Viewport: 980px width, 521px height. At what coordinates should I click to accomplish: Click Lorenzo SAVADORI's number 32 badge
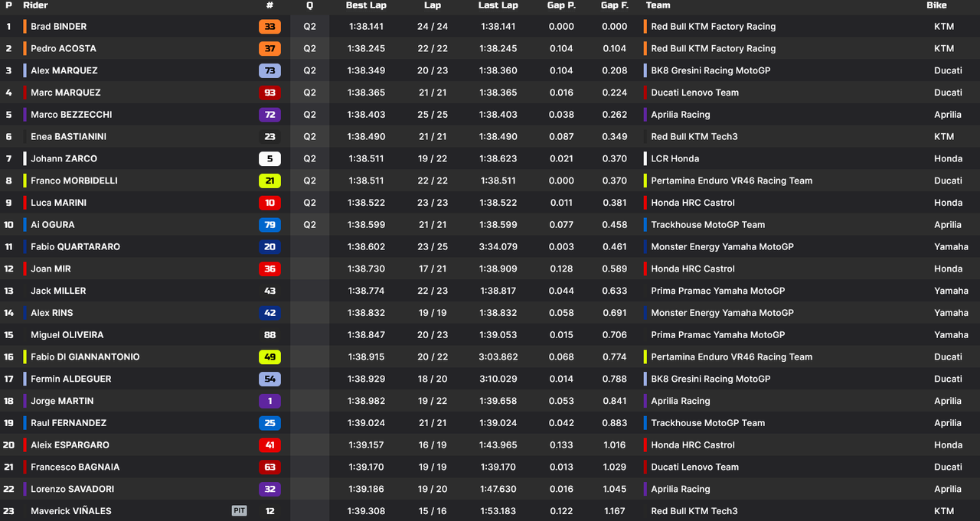269,490
